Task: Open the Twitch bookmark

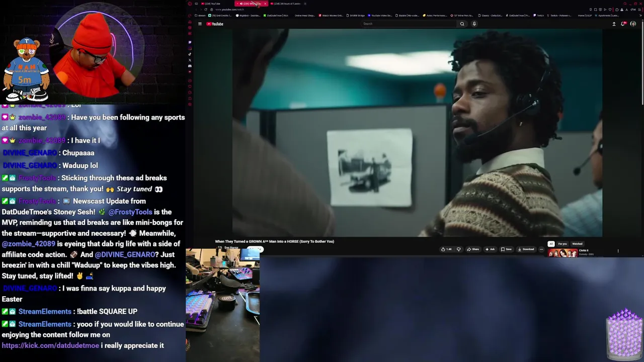Action: point(539,16)
